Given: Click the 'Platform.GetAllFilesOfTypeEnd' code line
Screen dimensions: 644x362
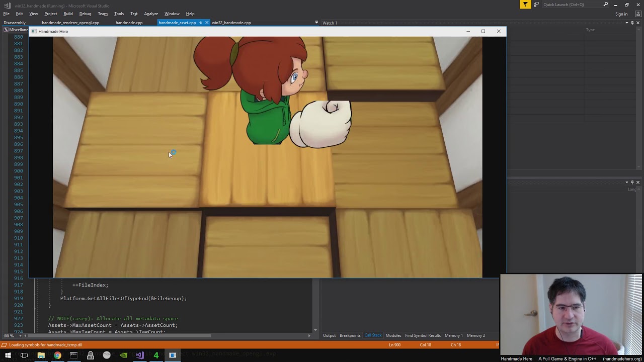Looking at the screenshot, I should pyautogui.click(x=123, y=299).
